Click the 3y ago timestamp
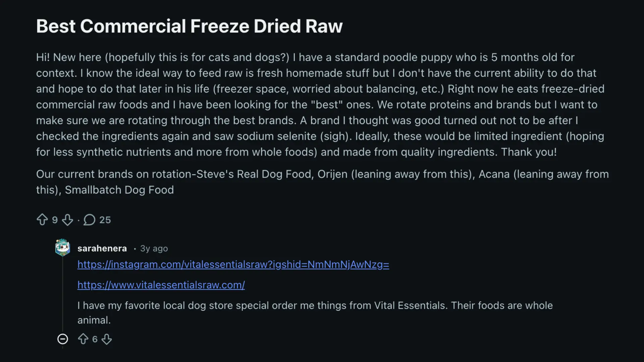This screenshot has height=362, width=644. [154, 248]
